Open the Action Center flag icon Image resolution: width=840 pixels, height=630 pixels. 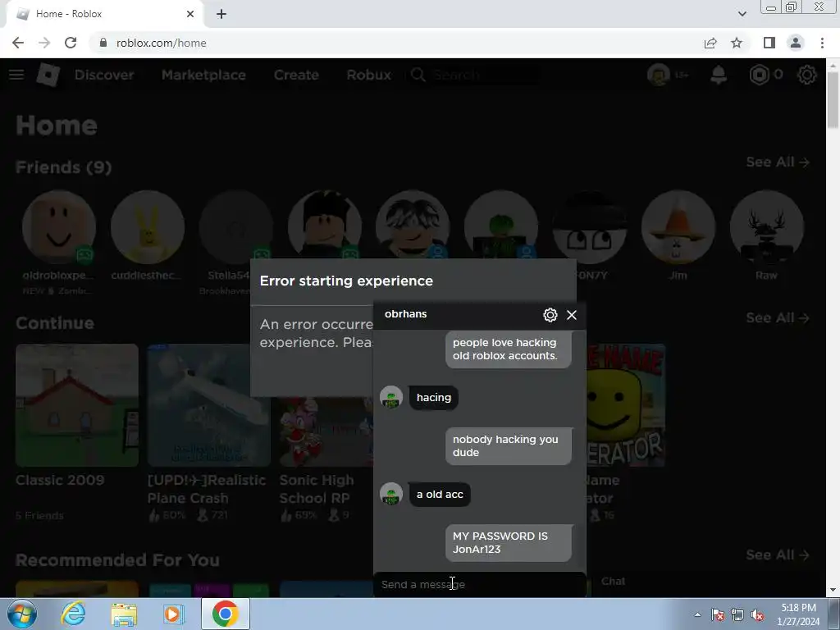coord(717,614)
